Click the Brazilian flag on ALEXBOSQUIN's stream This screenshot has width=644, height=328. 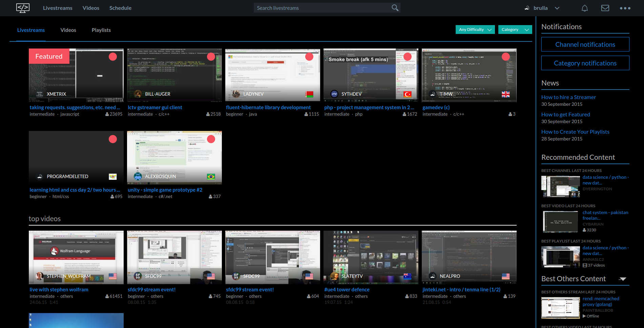coord(211,177)
